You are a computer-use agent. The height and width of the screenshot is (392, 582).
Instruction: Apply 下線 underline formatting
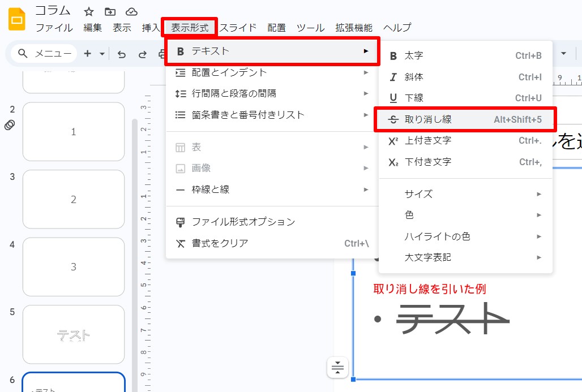pos(465,98)
